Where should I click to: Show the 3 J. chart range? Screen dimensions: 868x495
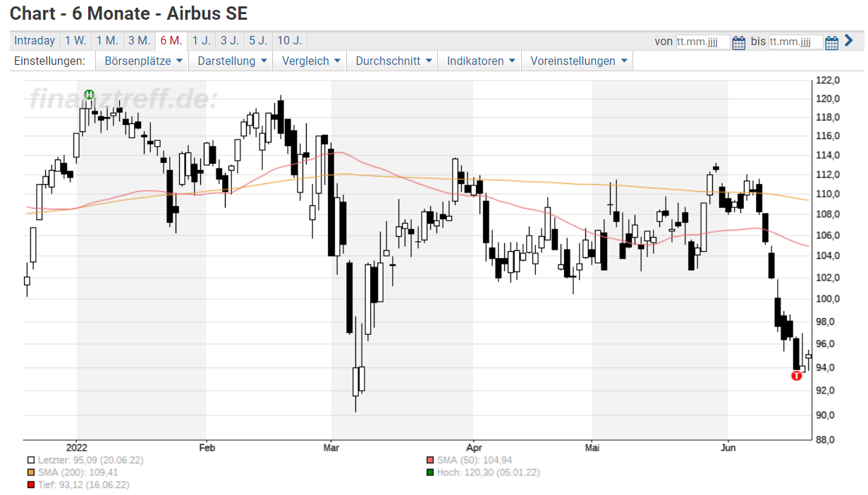click(229, 41)
